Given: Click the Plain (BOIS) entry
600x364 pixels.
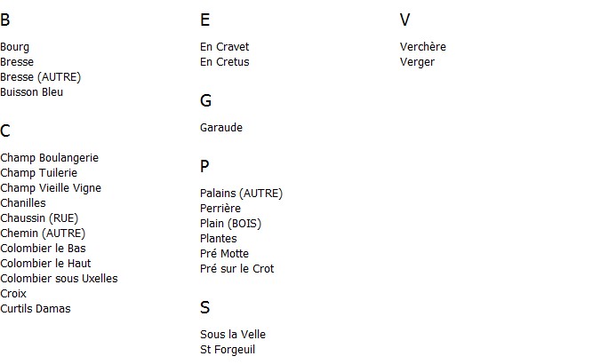Looking at the screenshot, I should click(230, 224).
